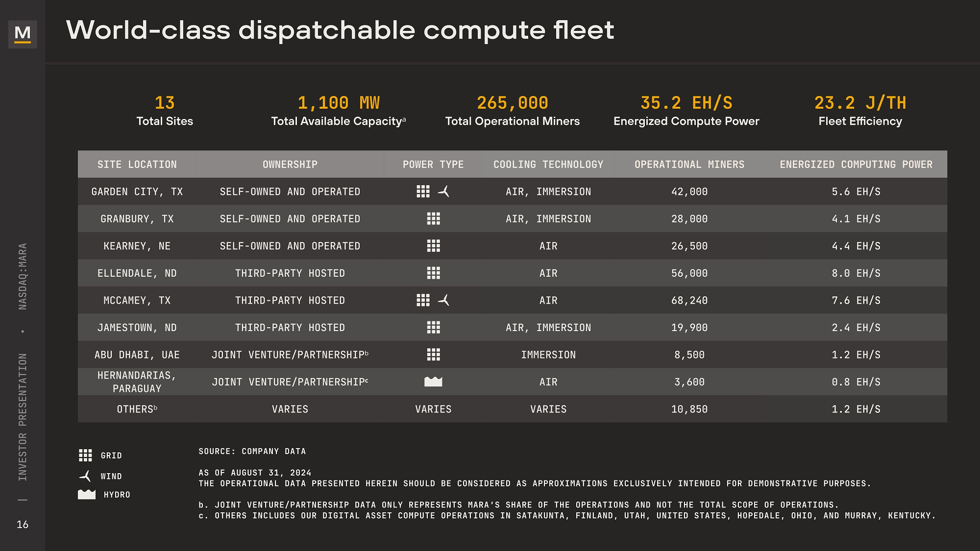This screenshot has width=980, height=551.
Task: Click the 23.2 J/TH fleet efficiency value
Action: coord(859,103)
